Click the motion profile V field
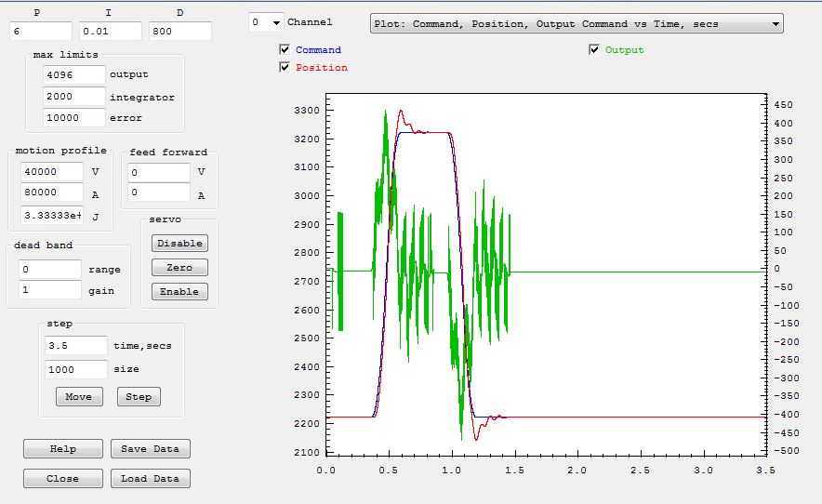822x504 pixels. coord(51,172)
